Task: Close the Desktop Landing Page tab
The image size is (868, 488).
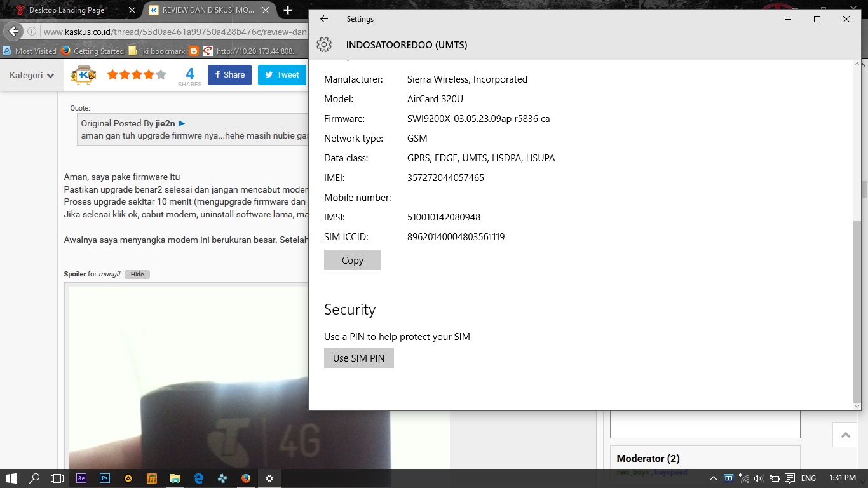Action: [x=132, y=10]
